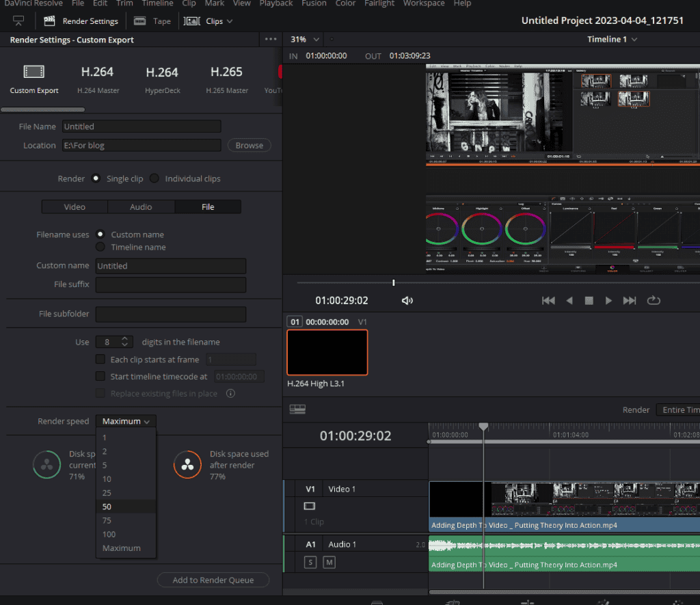
Task: Stop playback in the viewer
Action: tap(589, 301)
